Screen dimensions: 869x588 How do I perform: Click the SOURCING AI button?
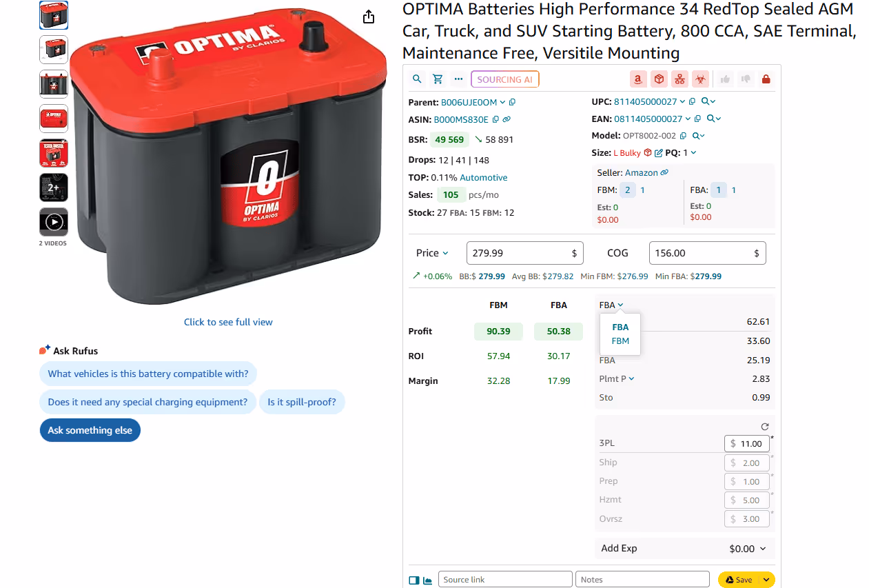[x=505, y=79]
